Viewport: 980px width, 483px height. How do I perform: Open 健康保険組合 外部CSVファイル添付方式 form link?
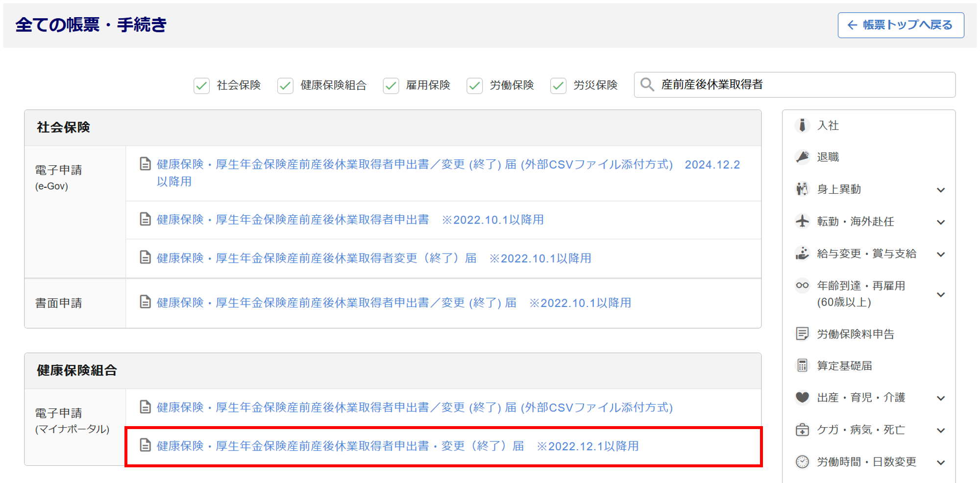coord(415,407)
